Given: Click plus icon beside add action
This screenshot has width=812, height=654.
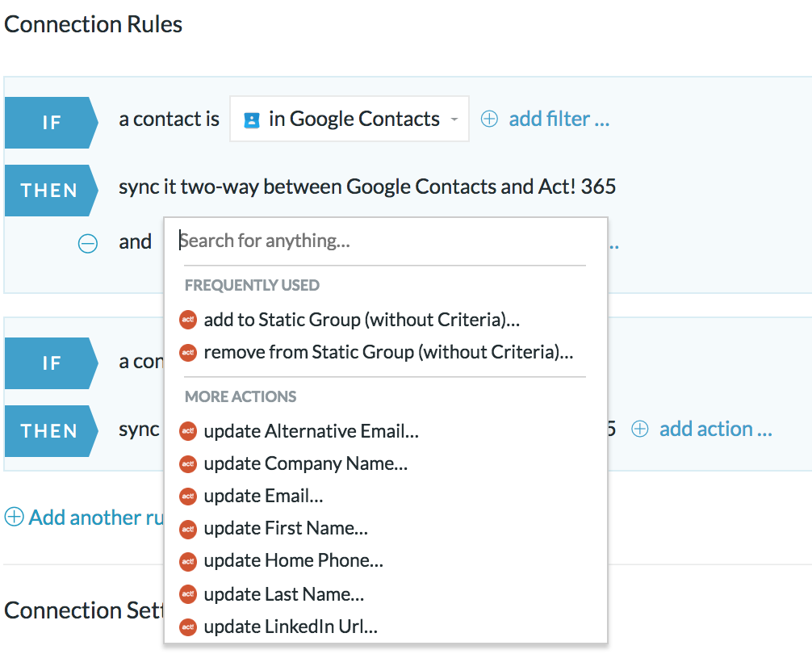Looking at the screenshot, I should tap(639, 430).
